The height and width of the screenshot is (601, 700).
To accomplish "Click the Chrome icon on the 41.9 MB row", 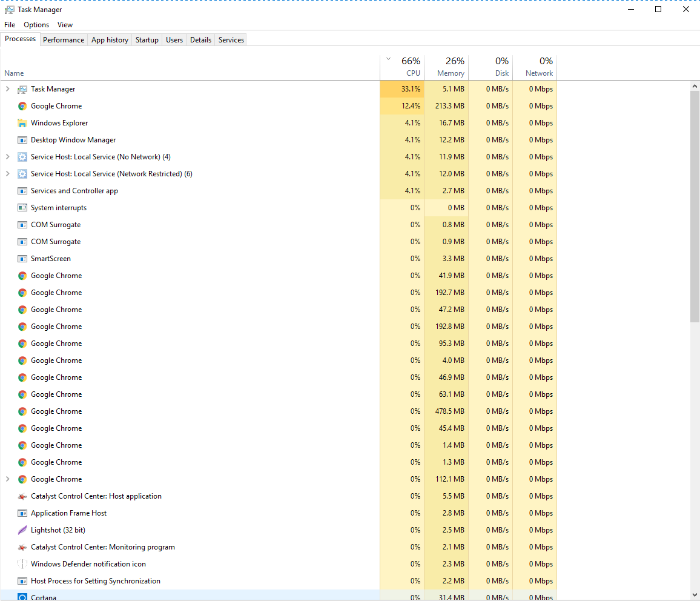I will coord(22,276).
